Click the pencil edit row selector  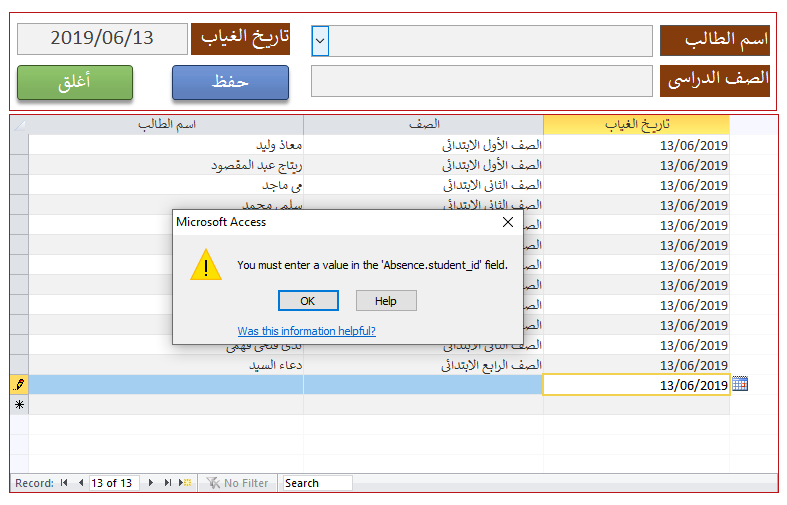19,385
